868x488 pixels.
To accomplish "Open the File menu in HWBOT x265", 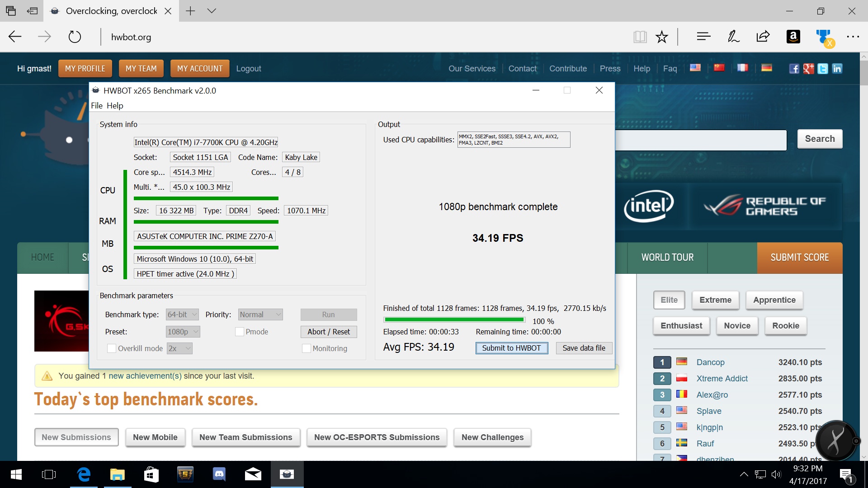I will click(97, 105).
